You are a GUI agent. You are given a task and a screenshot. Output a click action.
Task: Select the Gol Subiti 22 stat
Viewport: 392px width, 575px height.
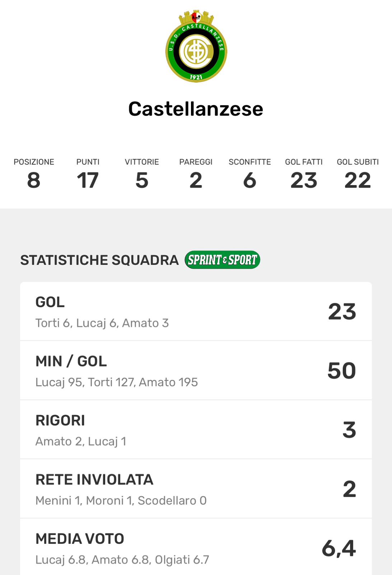click(358, 174)
